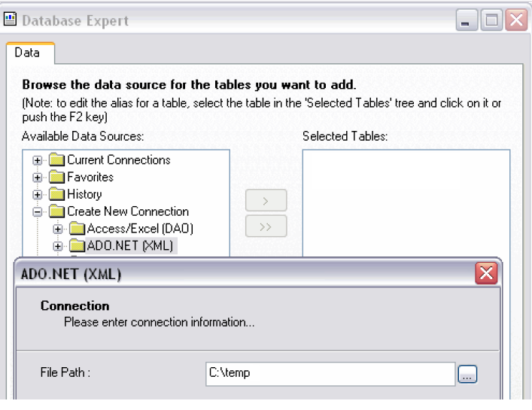Viewport: 532px width, 410px height.
Task: Expand the Access/Excel (DAO) node
Action: point(57,229)
